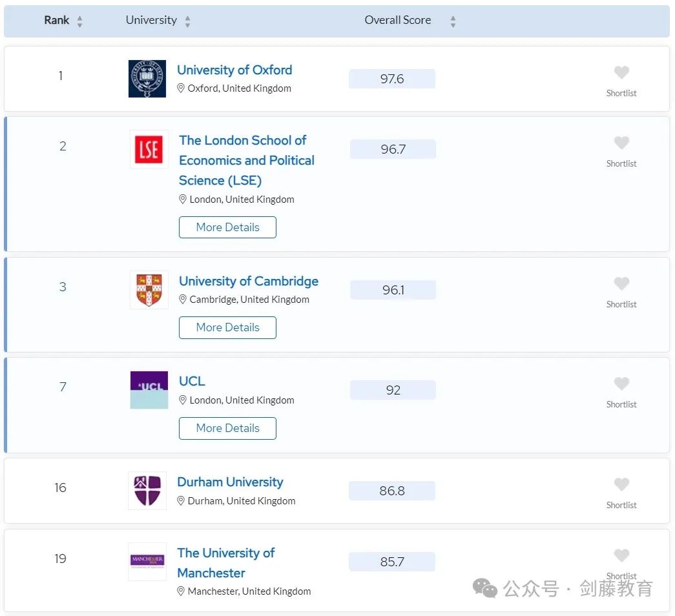Click 'Oxford, United Kingdom' location text
Image resolution: width=675 pixels, height=616 pixels.
(240, 88)
